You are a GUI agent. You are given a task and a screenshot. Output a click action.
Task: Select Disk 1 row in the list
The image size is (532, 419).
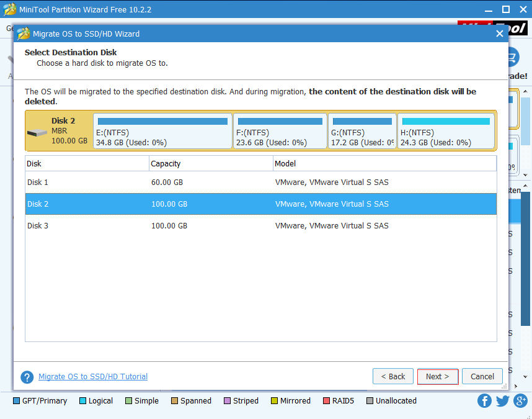261,182
